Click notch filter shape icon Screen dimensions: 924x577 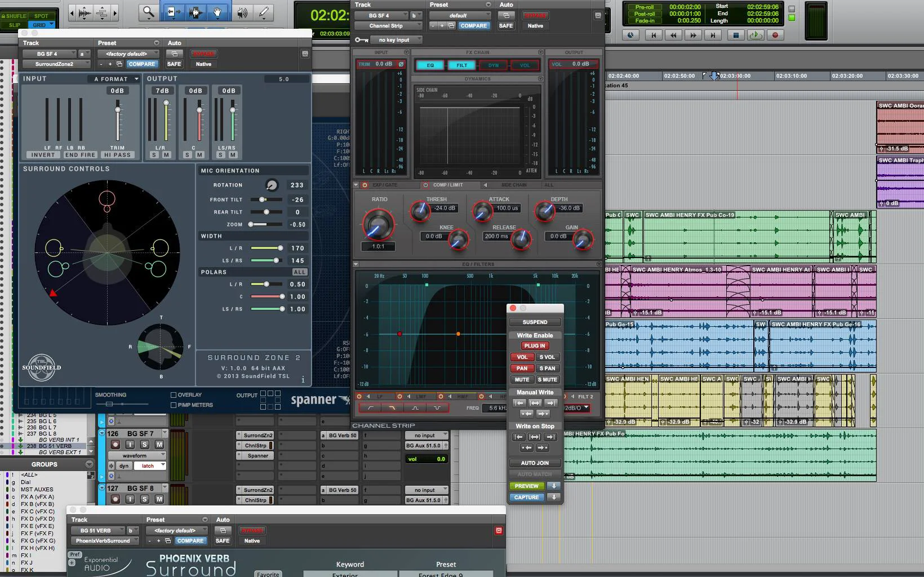click(x=437, y=408)
